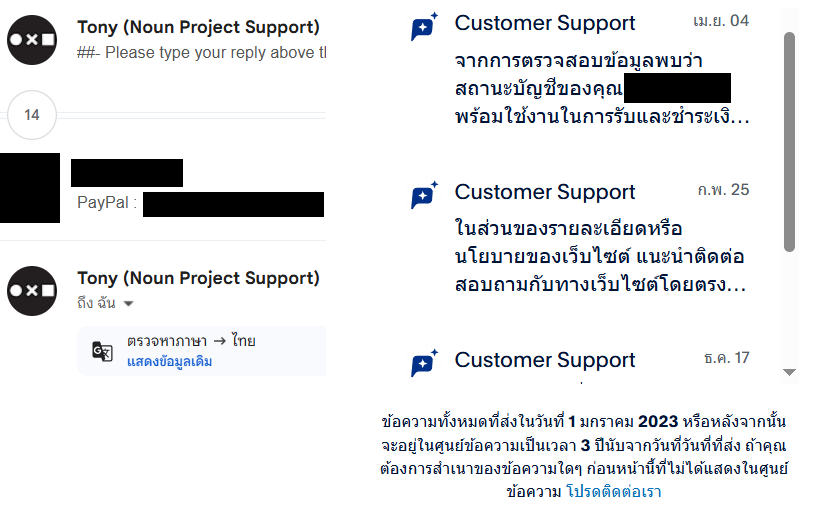819x516 pixels.
Task: Click the scrollbar down arrow
Action: [x=789, y=372]
